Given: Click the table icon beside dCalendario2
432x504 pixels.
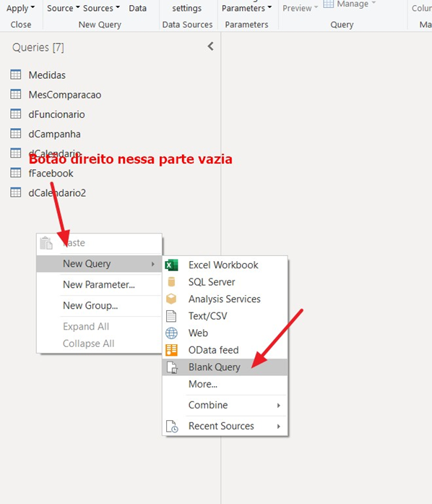Looking at the screenshot, I should pyautogui.click(x=15, y=192).
